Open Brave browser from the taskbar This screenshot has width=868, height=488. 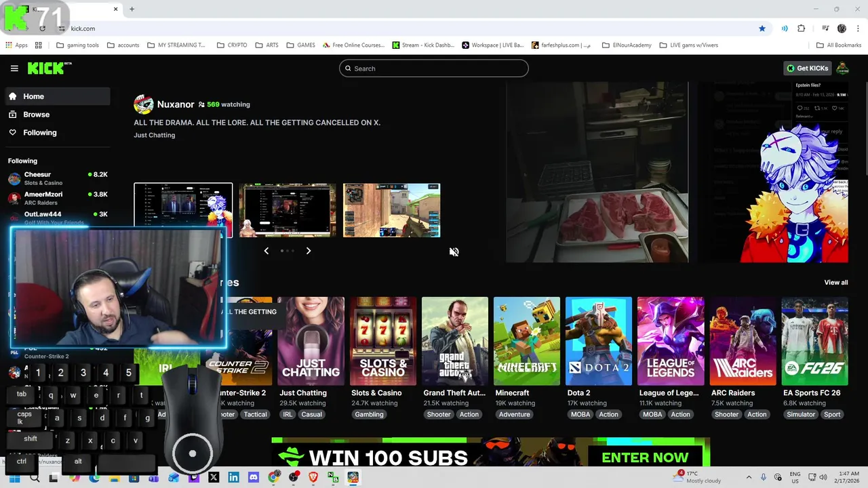pos(313,477)
